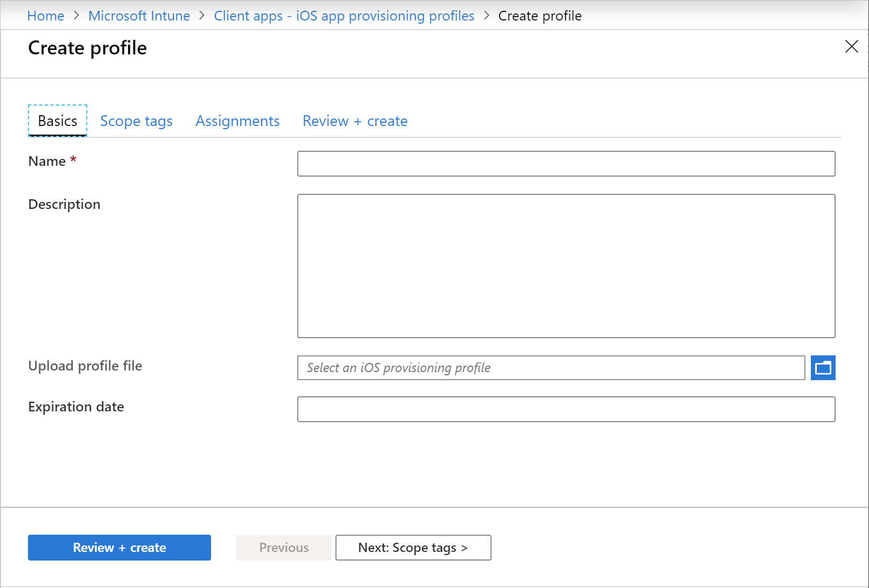Click the Next: Scope tags button
The width and height of the screenshot is (869, 588).
(x=413, y=547)
